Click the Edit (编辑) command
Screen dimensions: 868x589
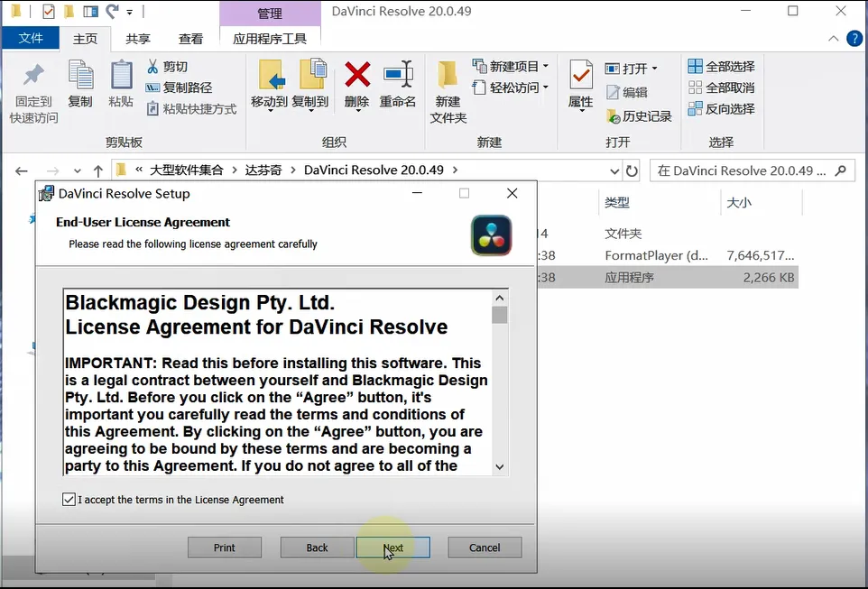pyautogui.click(x=627, y=92)
